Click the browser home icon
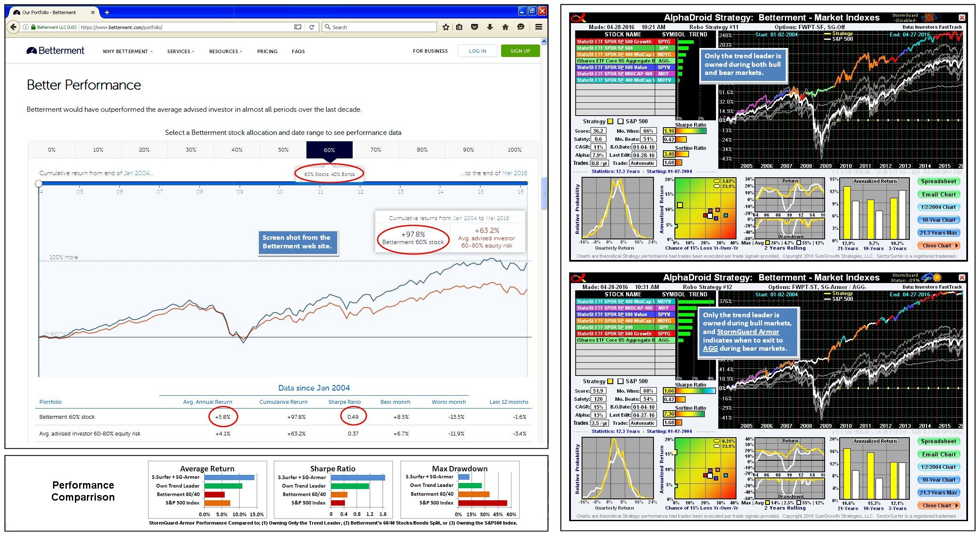This screenshot has height=537, width=980. (x=505, y=27)
